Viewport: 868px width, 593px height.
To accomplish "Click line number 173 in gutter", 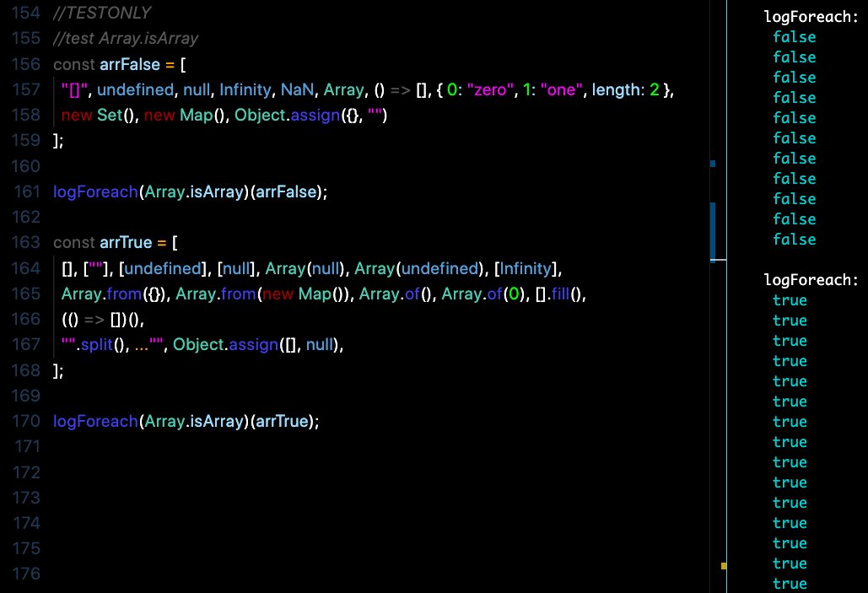I will pos(26,498).
